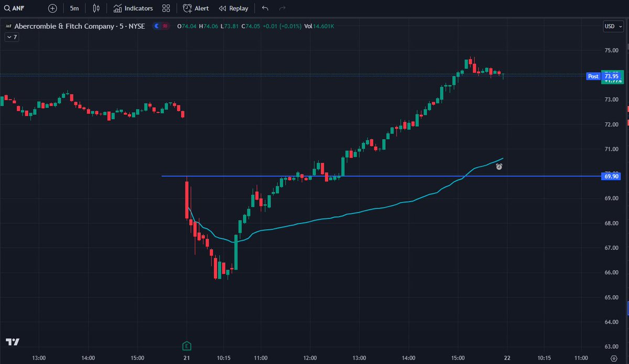Image resolution: width=629 pixels, height=364 pixels.
Task: Click the alarm clock alert marker
Action: pos(499,167)
